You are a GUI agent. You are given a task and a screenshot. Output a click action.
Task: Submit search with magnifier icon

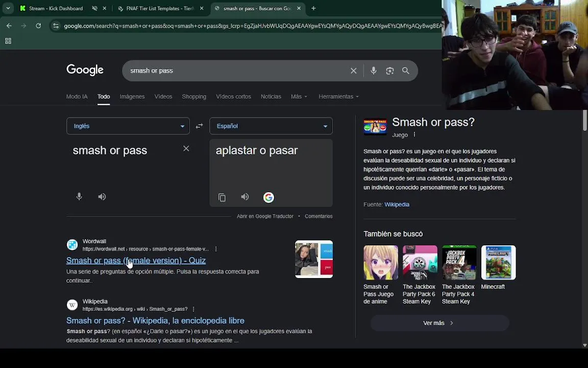(x=406, y=71)
